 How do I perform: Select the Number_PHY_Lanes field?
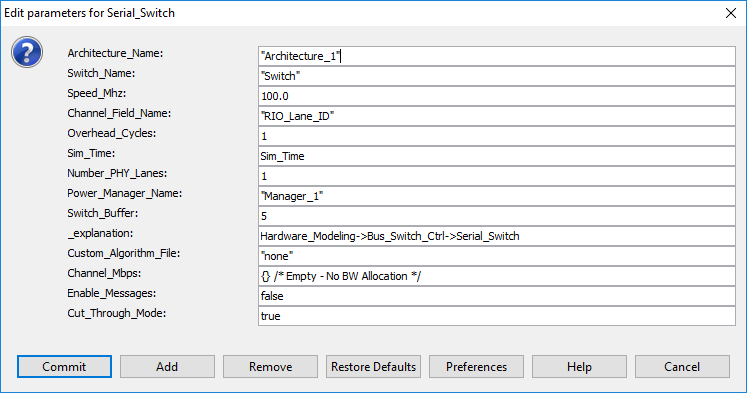point(497,176)
